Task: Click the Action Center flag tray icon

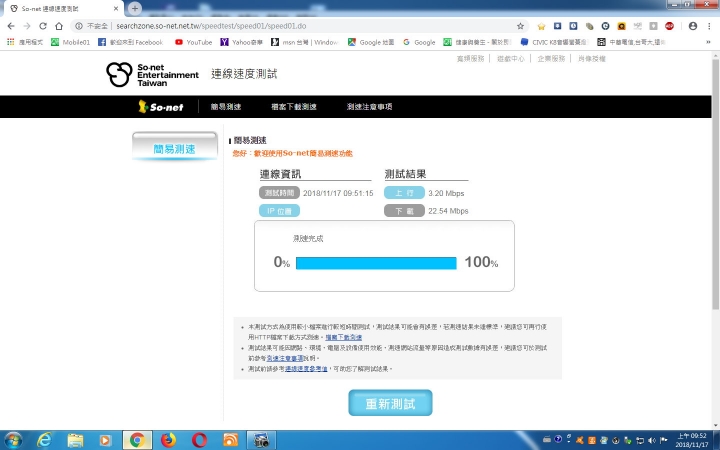Action: click(664, 440)
